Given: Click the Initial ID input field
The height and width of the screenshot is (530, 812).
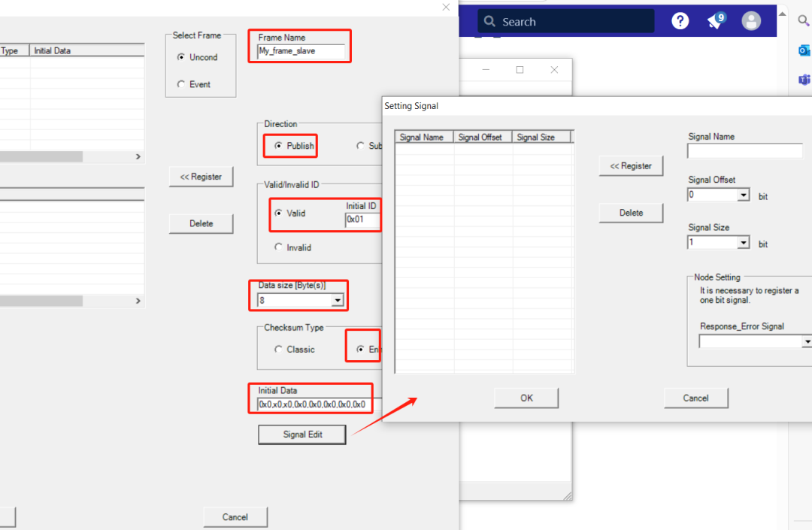Looking at the screenshot, I should (362, 220).
